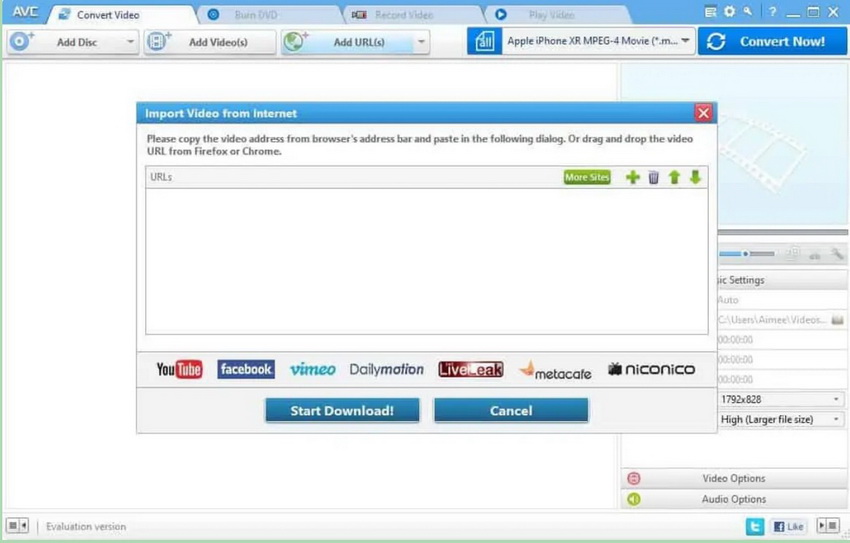Toggle the left panel in status bar
The height and width of the screenshot is (543, 850).
(17, 526)
